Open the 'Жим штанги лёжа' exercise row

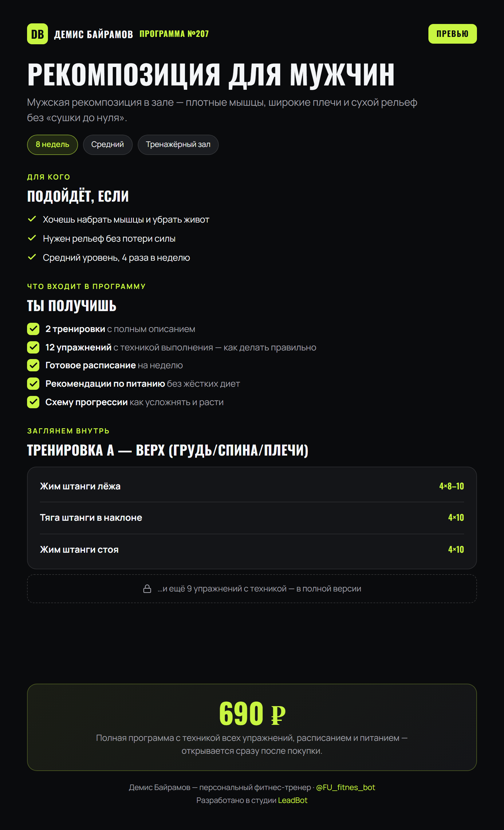tap(252, 486)
